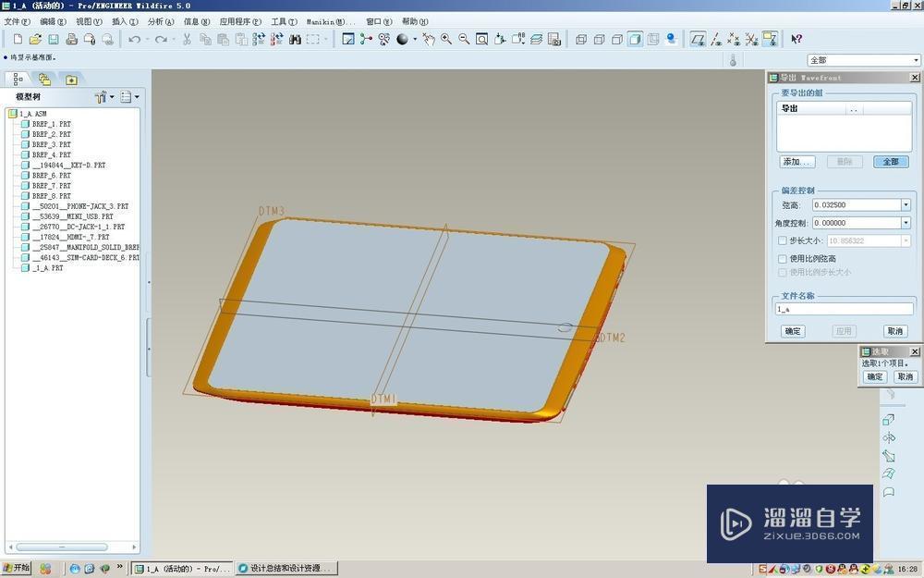Click the 文件名称 input field
The image size is (924, 578).
click(844, 310)
